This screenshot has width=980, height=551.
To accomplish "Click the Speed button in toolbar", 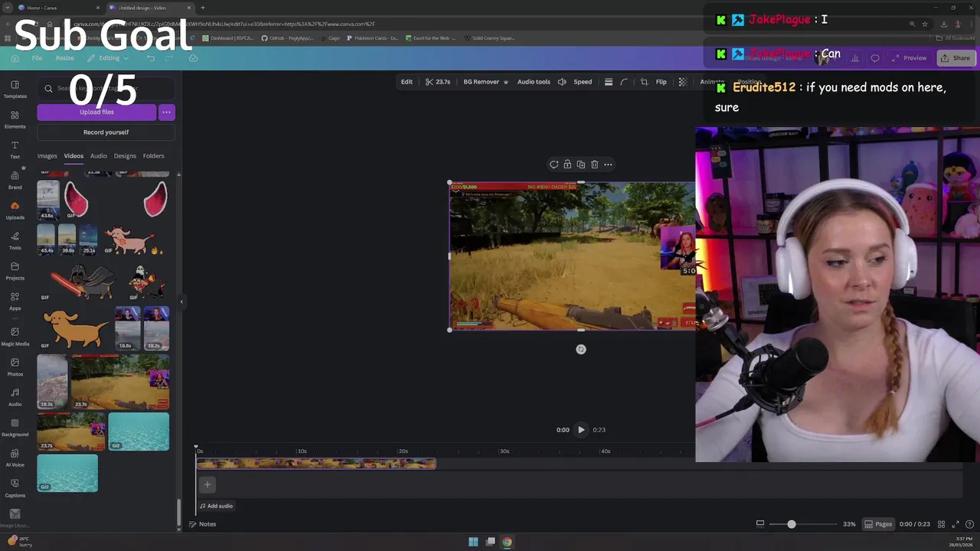I will (x=583, y=82).
